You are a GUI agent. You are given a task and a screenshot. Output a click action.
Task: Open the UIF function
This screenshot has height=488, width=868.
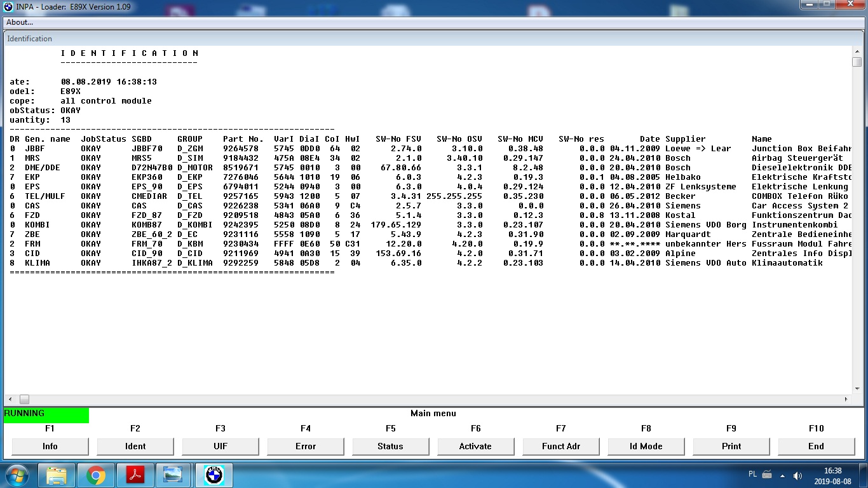pyautogui.click(x=220, y=446)
